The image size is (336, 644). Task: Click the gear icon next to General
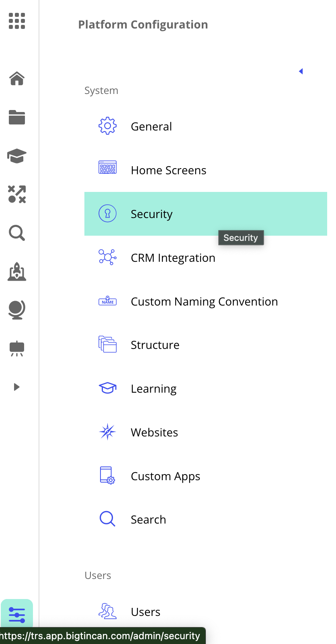(107, 126)
